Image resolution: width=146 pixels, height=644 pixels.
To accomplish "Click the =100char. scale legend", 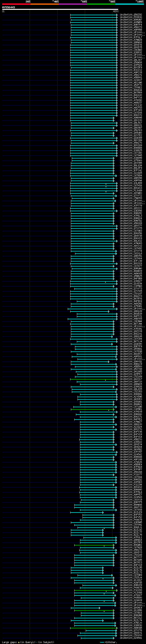I will tap(108, 642).
